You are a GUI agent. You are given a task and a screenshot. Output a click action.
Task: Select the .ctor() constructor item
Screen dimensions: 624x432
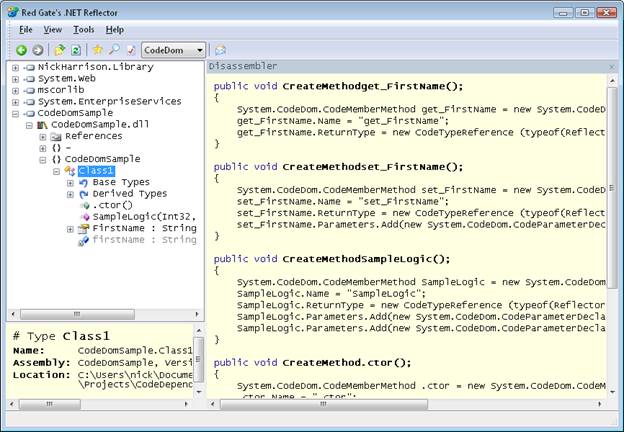click(113, 205)
